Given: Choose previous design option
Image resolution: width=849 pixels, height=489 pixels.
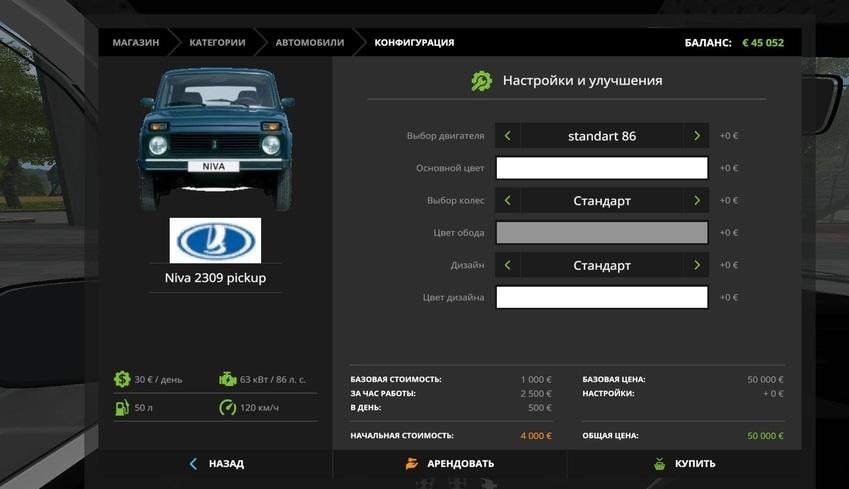Looking at the screenshot, I should [x=508, y=266].
